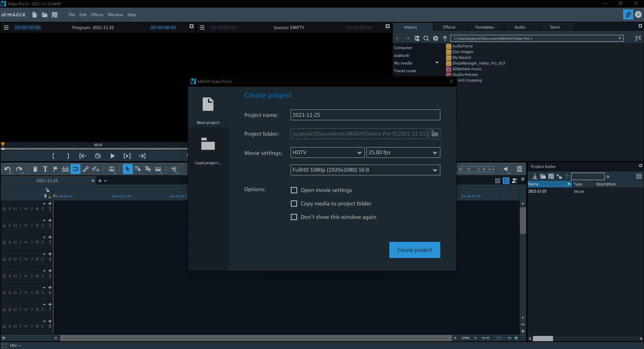Click the group link chain icon
Screen dimensions: 644x349
tap(86, 169)
